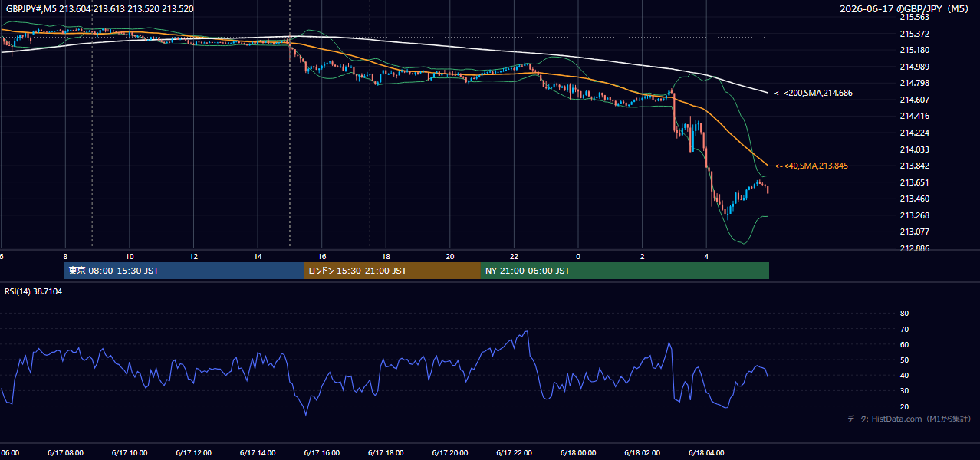The image size is (980, 460).
Task: Click the 6/17 18:00 bottom time label
Action: pos(386,453)
